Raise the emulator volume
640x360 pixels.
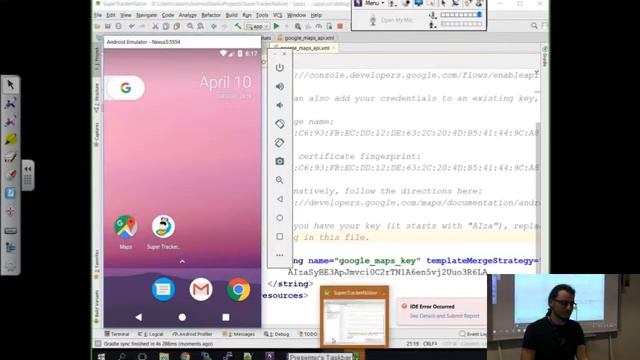(280, 86)
